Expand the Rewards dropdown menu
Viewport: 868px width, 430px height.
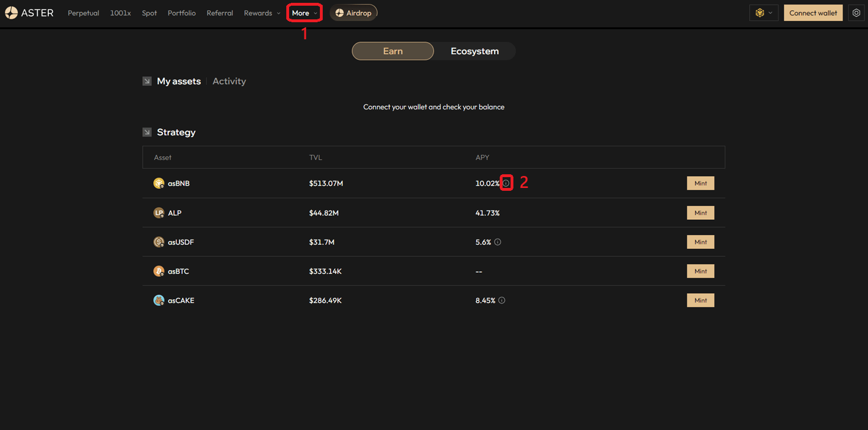click(x=262, y=13)
